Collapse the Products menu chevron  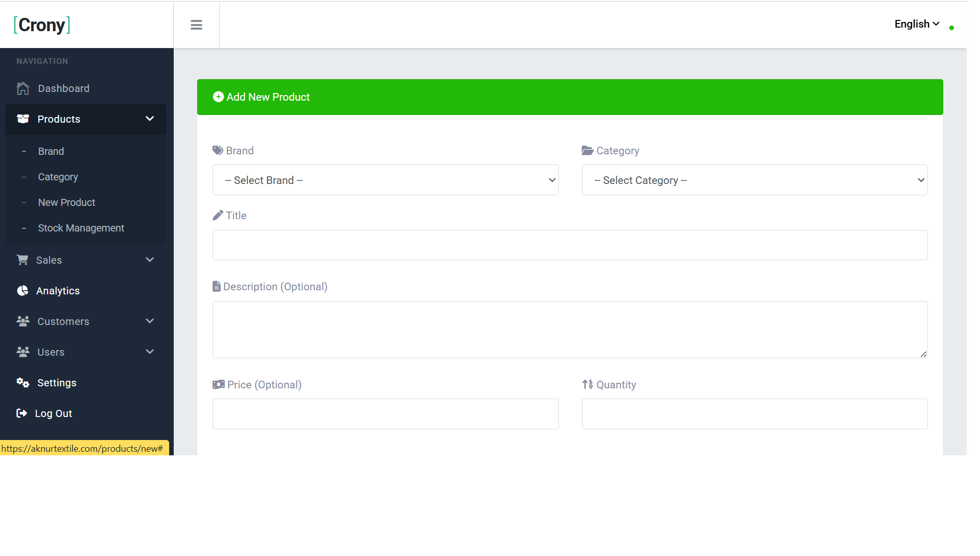(x=150, y=119)
